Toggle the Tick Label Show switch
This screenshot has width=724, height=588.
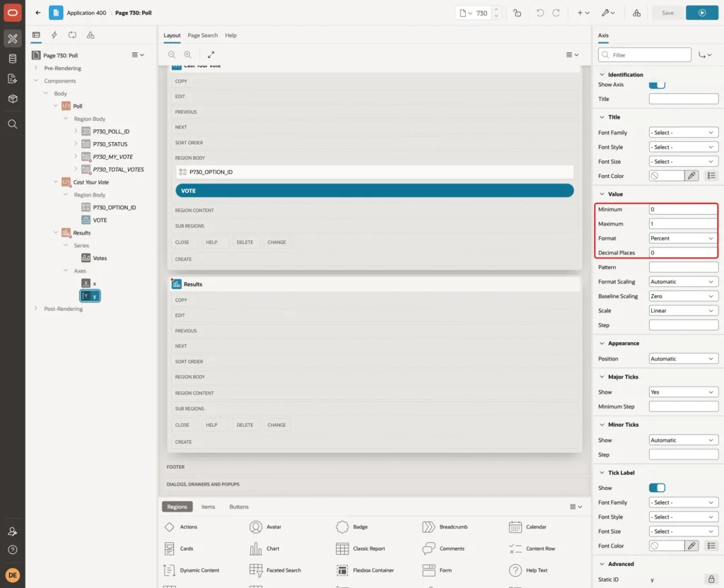(x=657, y=488)
